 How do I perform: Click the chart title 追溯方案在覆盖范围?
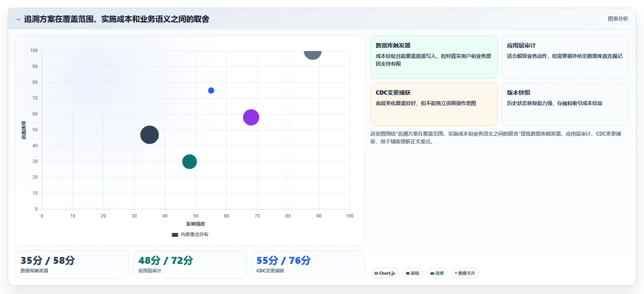(x=117, y=19)
